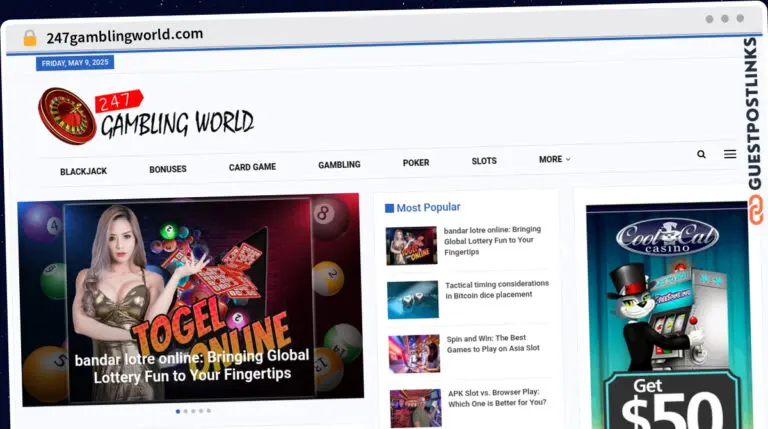Click the blue square beside Most Popular
This screenshot has width=768, height=429.
(389, 208)
